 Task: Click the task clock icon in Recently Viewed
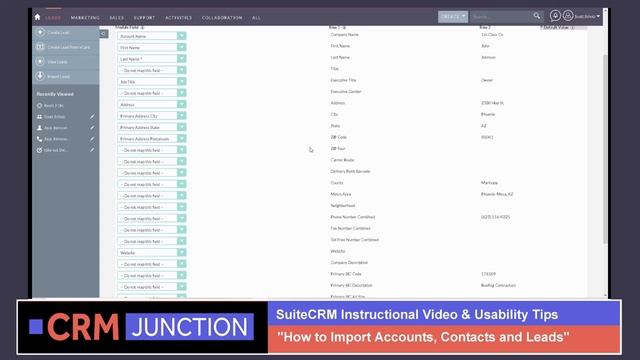click(x=40, y=150)
